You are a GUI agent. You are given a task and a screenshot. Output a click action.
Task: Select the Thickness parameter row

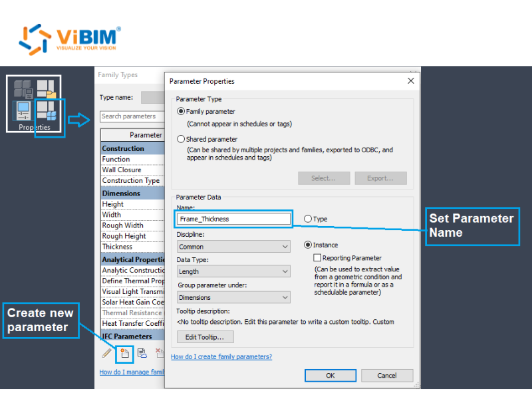[132, 247]
